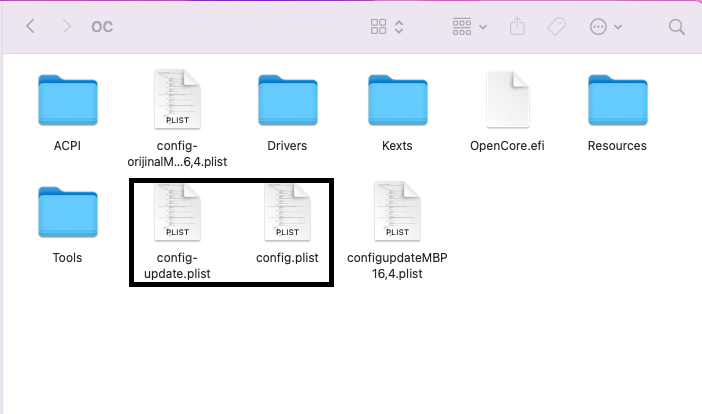
Task: Select the config-orijinalM...6,4.plist file icon
Action: pyautogui.click(x=177, y=99)
